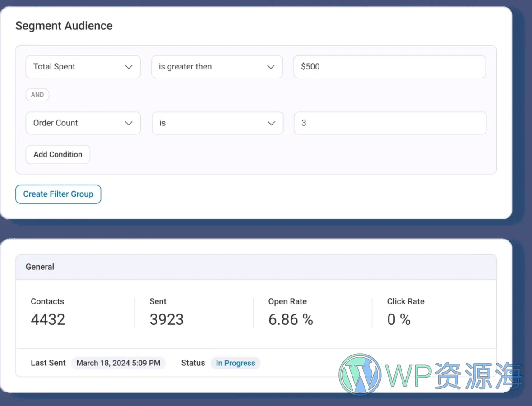The height and width of the screenshot is (406, 532).
Task: Click the value field containing 3
Action: coord(389,123)
